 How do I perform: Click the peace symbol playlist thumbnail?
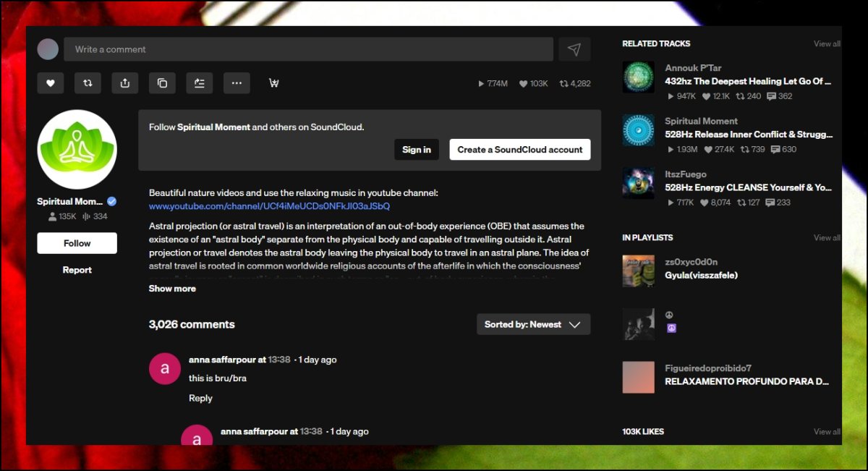pyautogui.click(x=639, y=324)
